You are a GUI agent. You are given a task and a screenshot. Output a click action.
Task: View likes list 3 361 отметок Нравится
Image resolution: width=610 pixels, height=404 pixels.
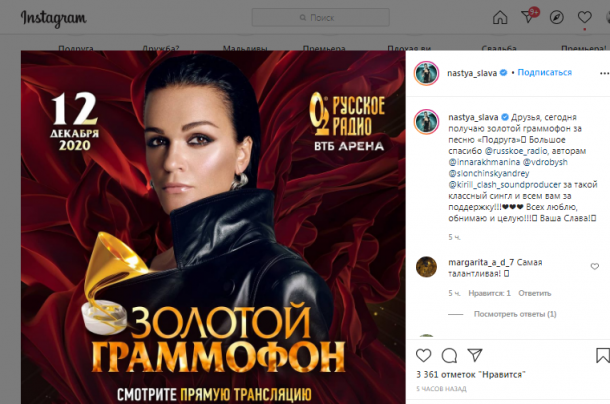pyautogui.click(x=471, y=375)
